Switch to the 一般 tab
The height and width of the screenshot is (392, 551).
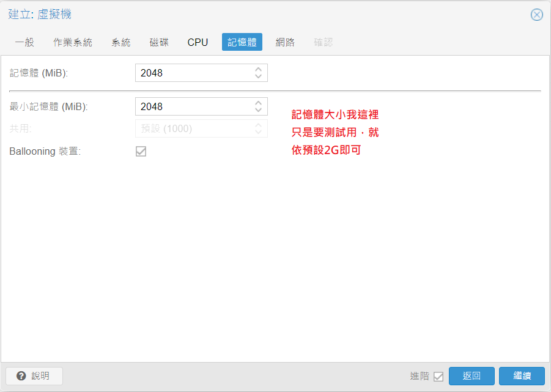tap(24, 42)
